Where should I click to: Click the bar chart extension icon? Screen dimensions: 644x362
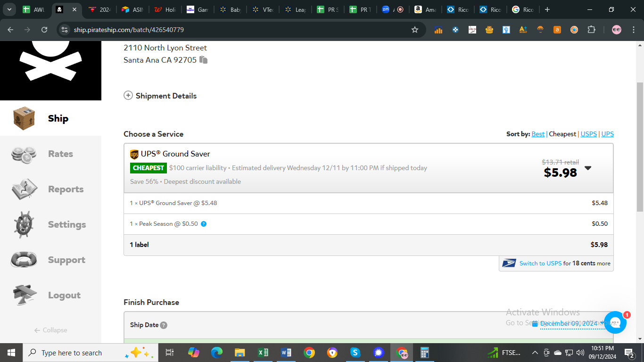pos(438,30)
